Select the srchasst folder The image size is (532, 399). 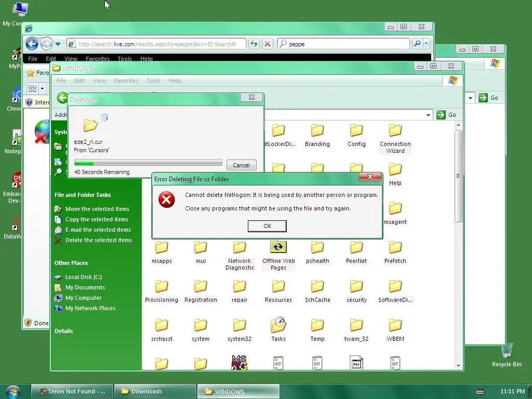pos(162,330)
